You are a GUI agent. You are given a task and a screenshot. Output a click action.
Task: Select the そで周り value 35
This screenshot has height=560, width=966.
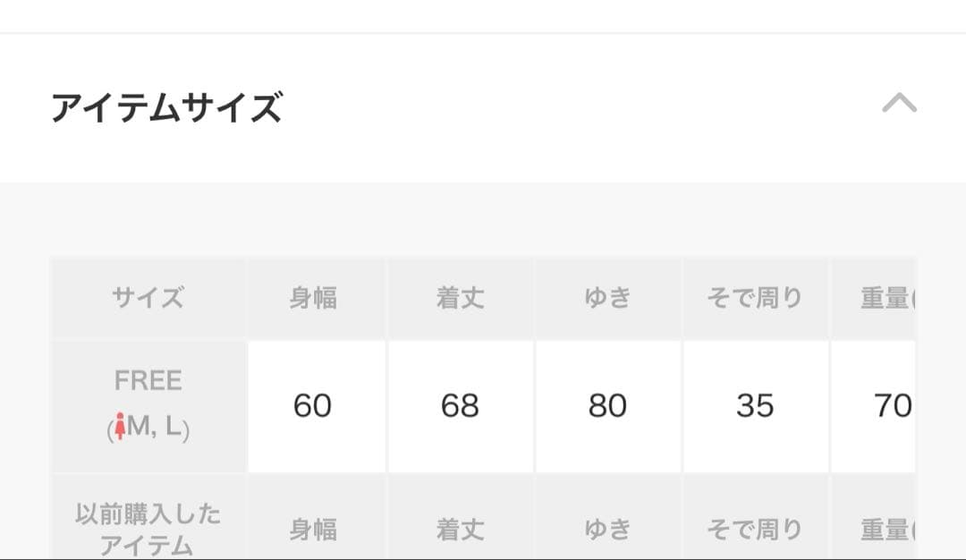click(x=755, y=406)
